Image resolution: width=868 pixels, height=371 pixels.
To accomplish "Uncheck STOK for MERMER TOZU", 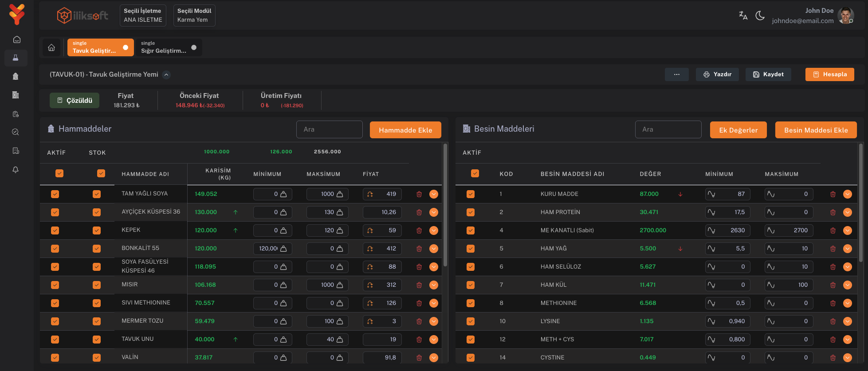I will click(97, 321).
